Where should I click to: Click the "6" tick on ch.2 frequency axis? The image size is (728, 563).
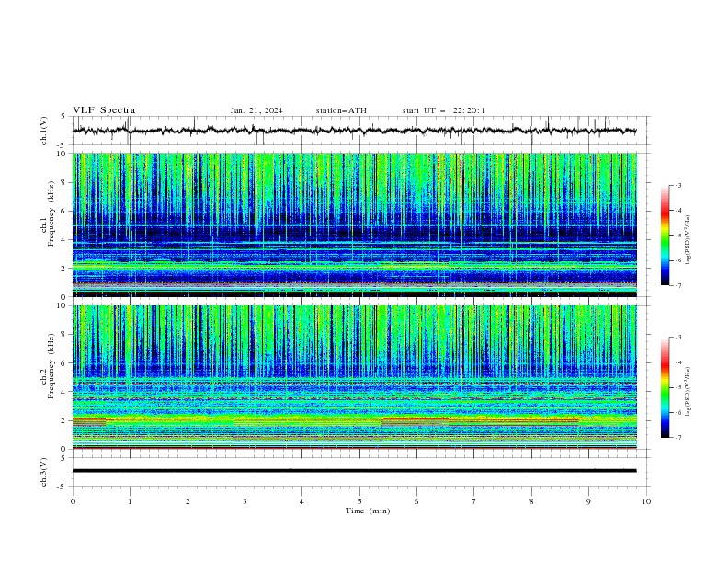(64, 362)
